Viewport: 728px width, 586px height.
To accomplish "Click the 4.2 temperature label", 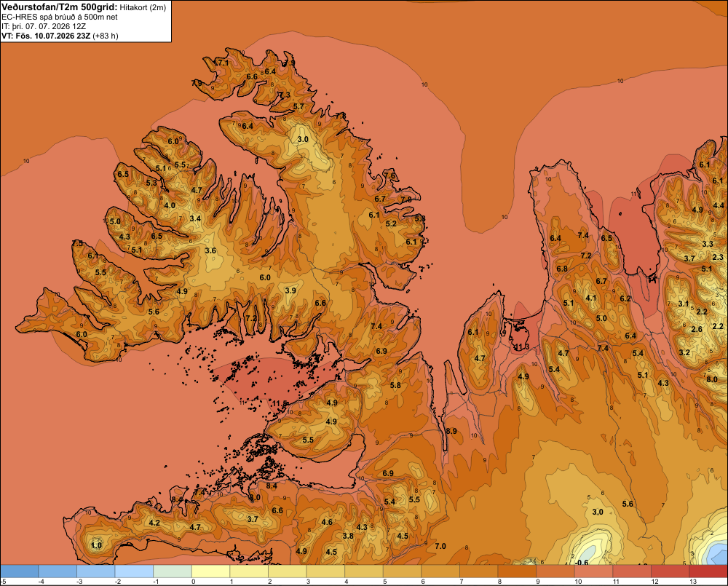I will pyautogui.click(x=154, y=523).
